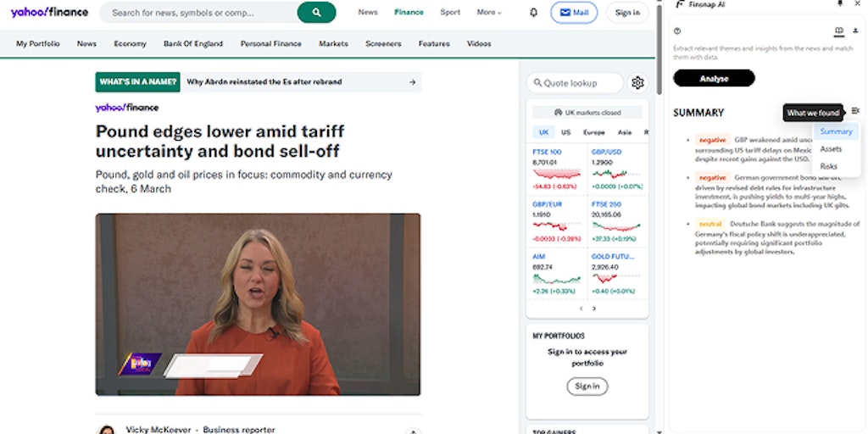This screenshot has height=434, width=868.
Task: Open the Bank Of England section
Action: (x=193, y=44)
